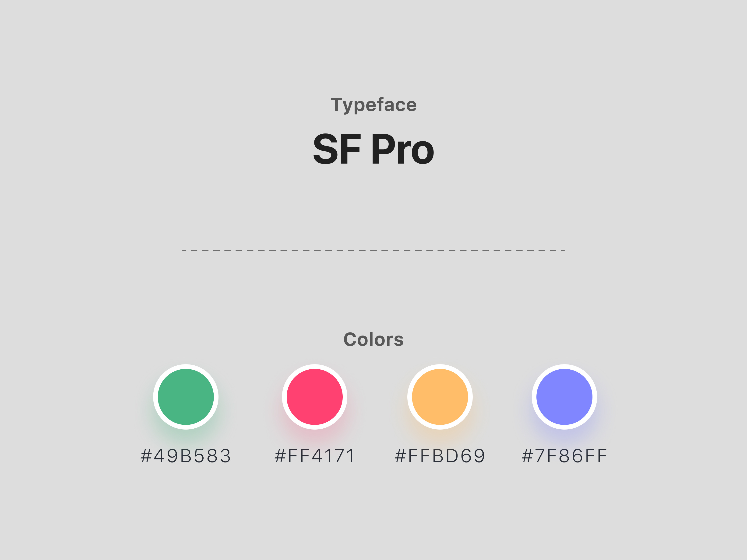The width and height of the screenshot is (747, 560).
Task: Select the #7F86FF hex code text
Action: coord(564,456)
